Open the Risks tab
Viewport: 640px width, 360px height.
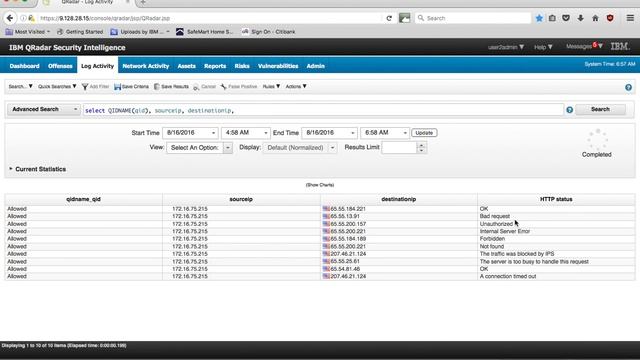coord(242,66)
